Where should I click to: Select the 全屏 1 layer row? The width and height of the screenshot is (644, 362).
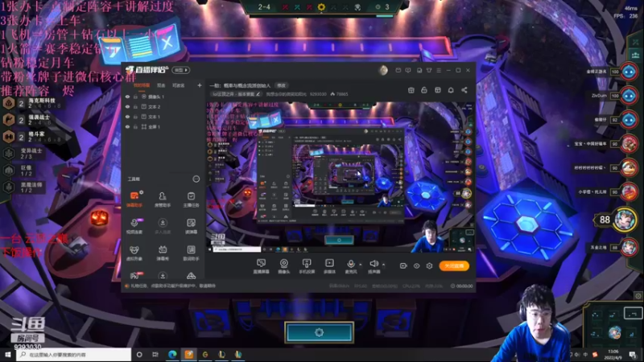click(x=163, y=127)
